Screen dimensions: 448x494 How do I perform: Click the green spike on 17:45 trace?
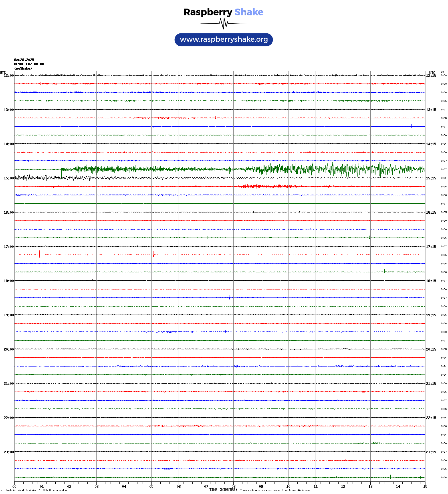(385, 271)
